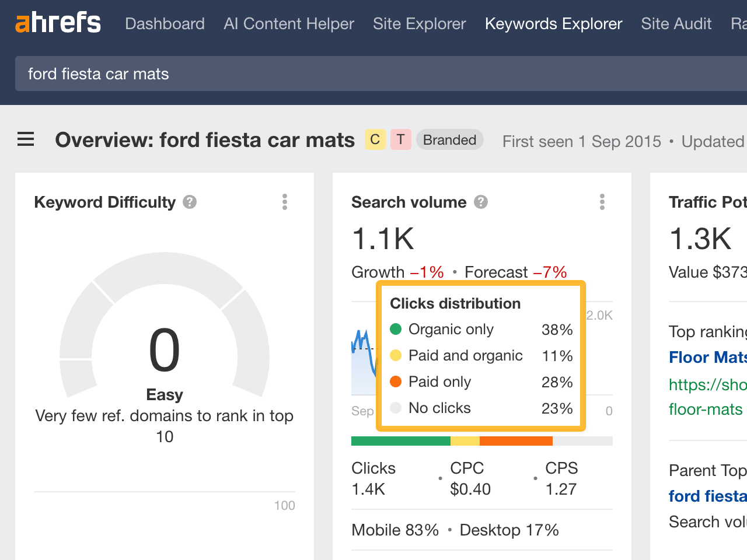The width and height of the screenshot is (747, 560).
Task: Select the yellow C badge next to keyword
Action: (375, 139)
